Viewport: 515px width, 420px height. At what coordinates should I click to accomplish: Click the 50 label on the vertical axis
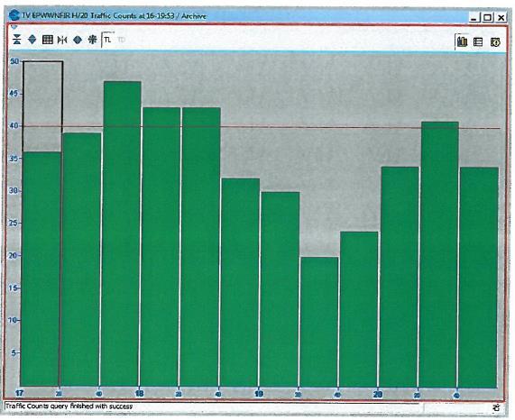(14, 61)
